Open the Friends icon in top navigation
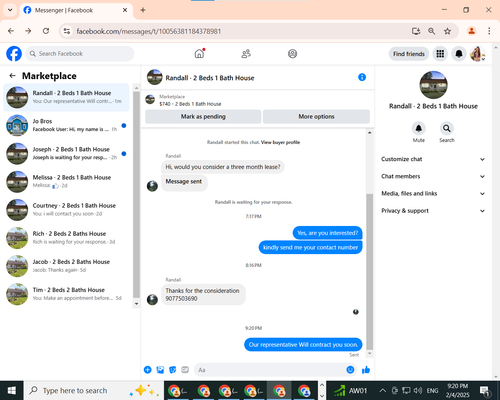This screenshot has width=500, height=400. pos(246,54)
